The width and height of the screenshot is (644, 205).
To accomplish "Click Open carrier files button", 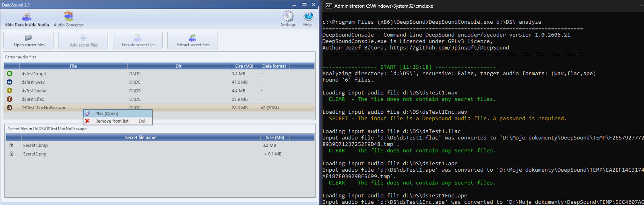I will pyautogui.click(x=29, y=41).
